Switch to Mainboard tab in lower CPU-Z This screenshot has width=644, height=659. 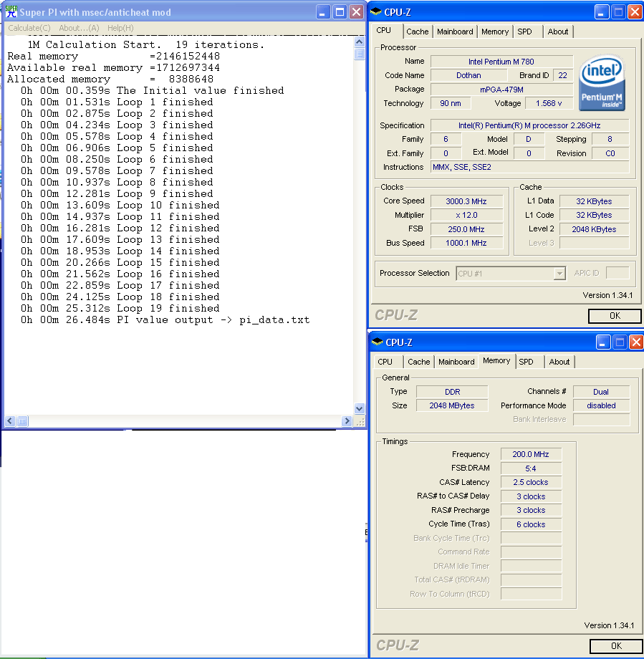click(x=456, y=362)
